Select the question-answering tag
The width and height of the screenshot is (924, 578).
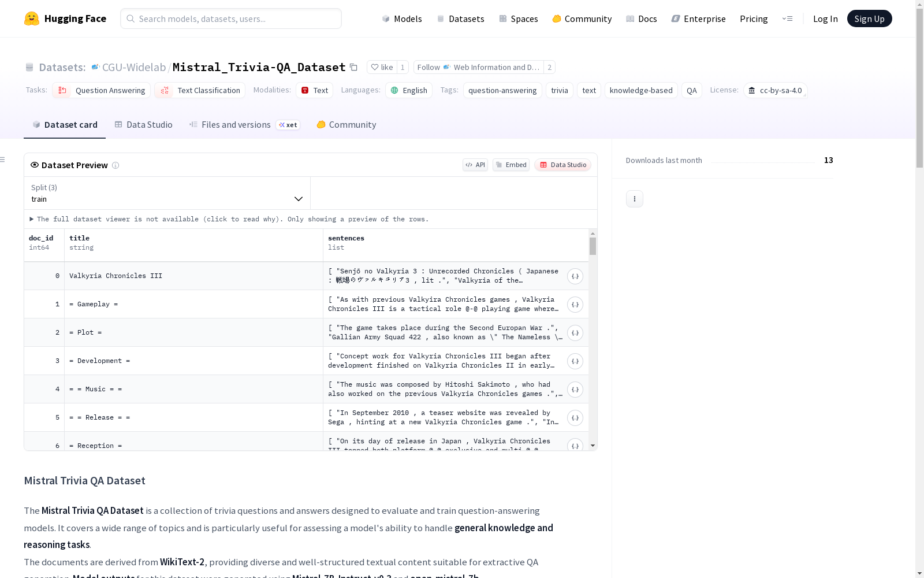(x=502, y=90)
